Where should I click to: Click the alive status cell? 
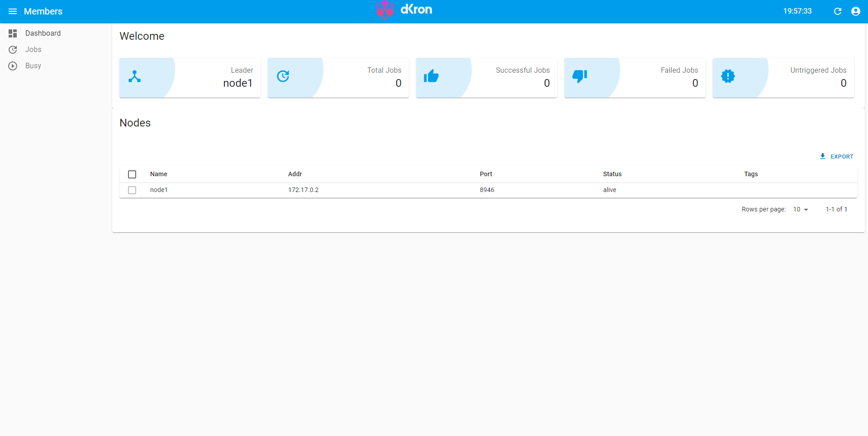(609, 190)
